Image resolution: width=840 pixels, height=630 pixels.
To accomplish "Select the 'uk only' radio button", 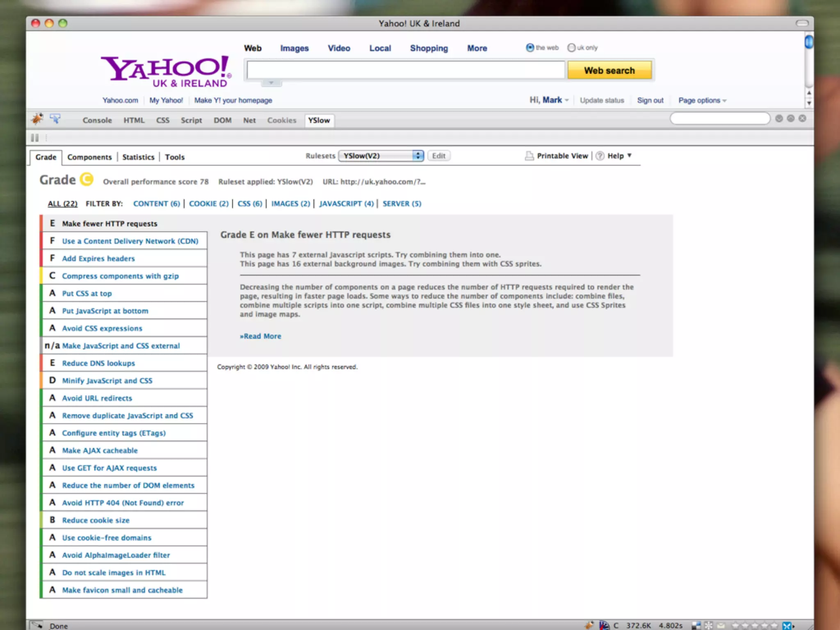I will point(571,48).
